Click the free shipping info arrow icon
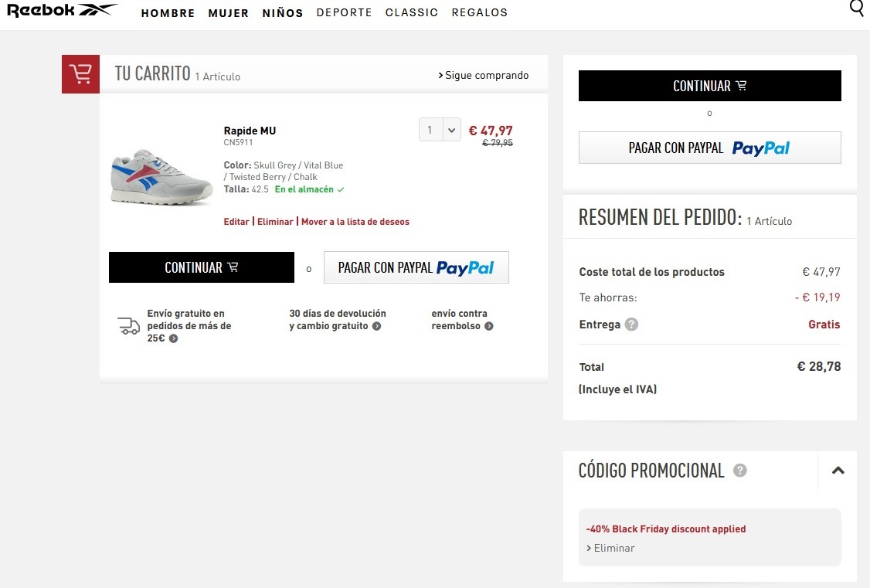This screenshot has height=588, width=870. tap(173, 338)
